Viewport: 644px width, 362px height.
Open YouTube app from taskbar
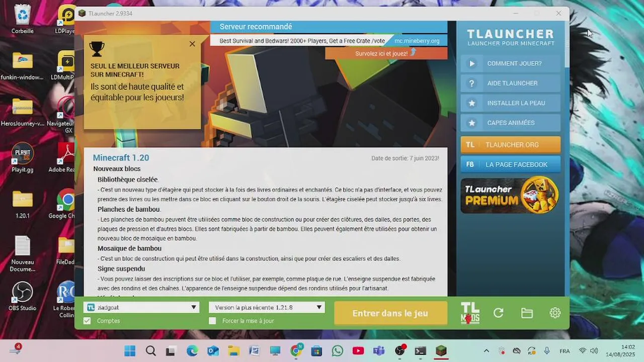coord(358,351)
